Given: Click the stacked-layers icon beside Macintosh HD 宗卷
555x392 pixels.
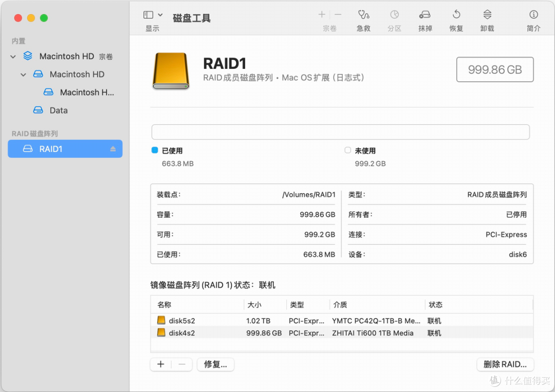Looking at the screenshot, I should tap(28, 56).
